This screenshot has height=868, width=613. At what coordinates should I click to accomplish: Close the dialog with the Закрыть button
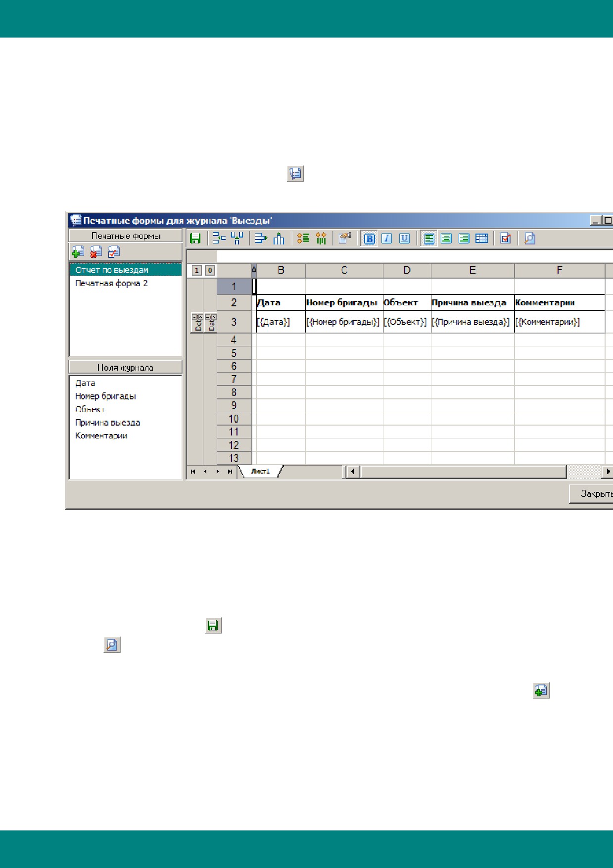[592, 493]
